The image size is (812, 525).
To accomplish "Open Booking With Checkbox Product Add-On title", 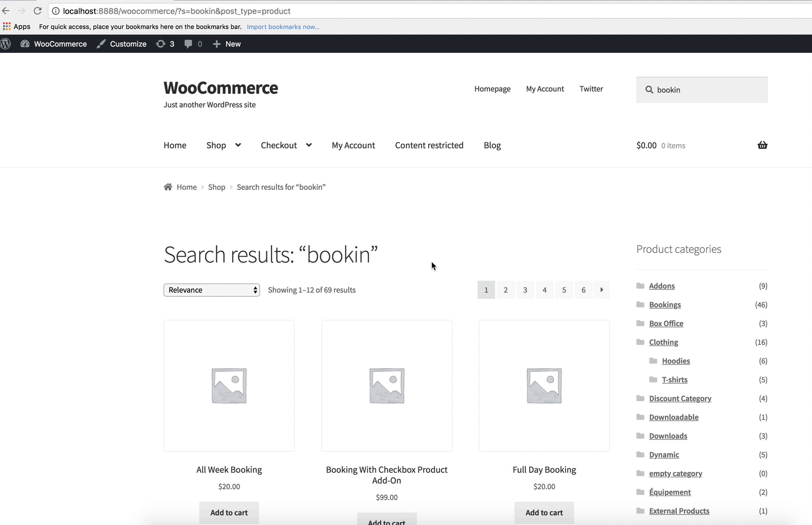I will 387,475.
